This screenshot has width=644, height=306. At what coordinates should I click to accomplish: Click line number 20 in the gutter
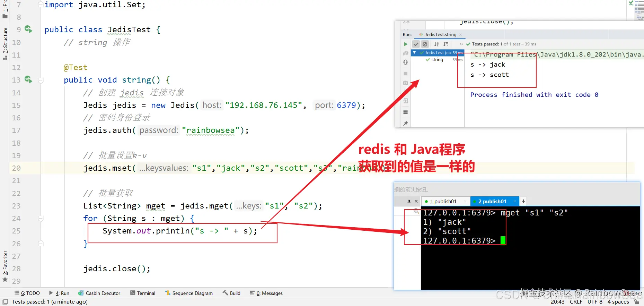(16, 168)
